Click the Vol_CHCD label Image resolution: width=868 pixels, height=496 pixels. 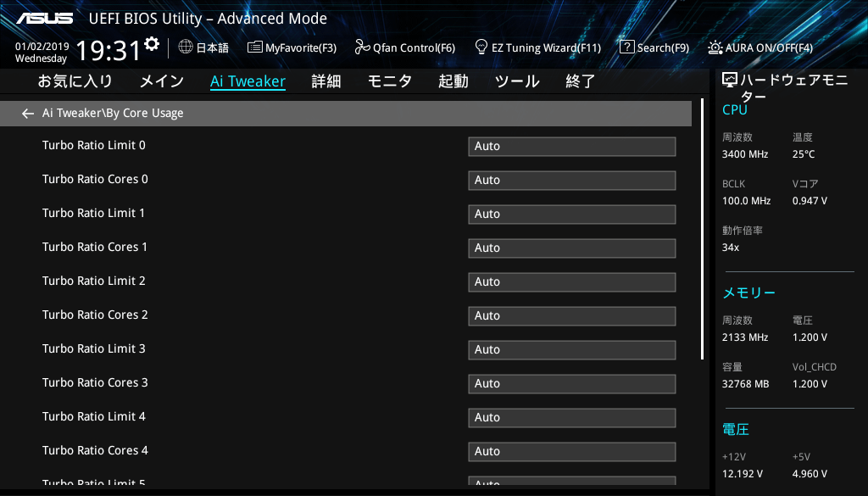coord(815,367)
